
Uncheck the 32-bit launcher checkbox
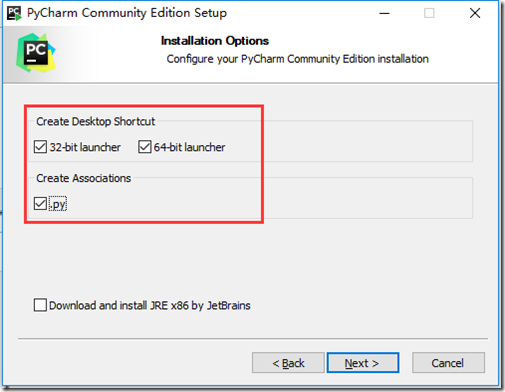point(40,147)
